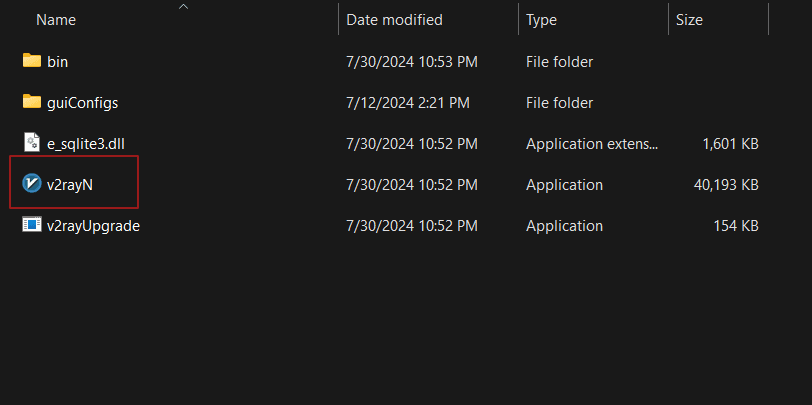The height and width of the screenshot is (405, 812).
Task: Select the bin folder icon
Action: [x=31, y=61]
